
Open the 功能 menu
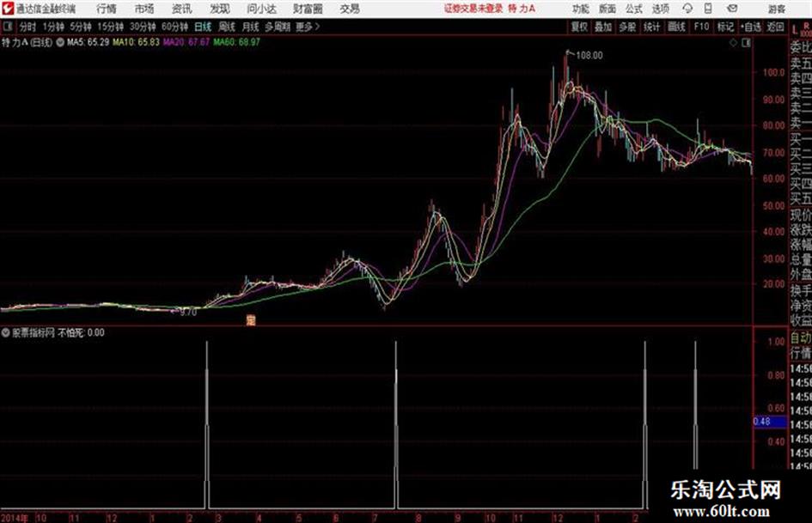pos(581,9)
